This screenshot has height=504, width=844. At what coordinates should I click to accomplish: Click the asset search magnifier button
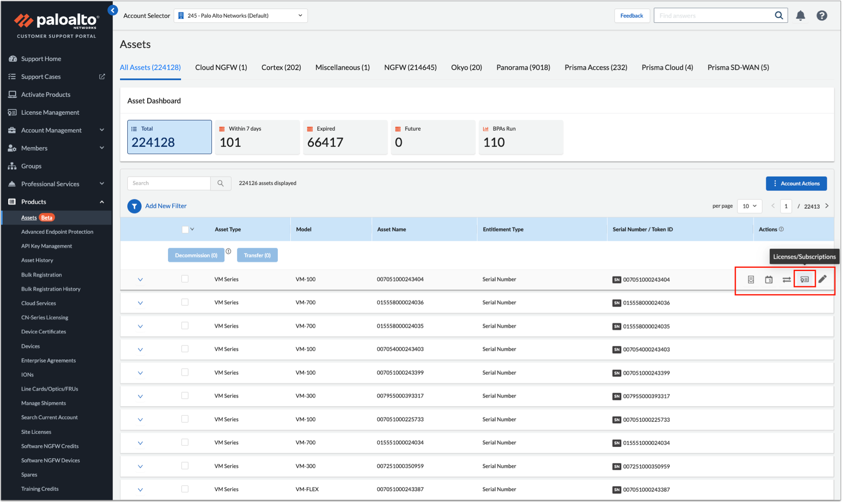(x=221, y=184)
